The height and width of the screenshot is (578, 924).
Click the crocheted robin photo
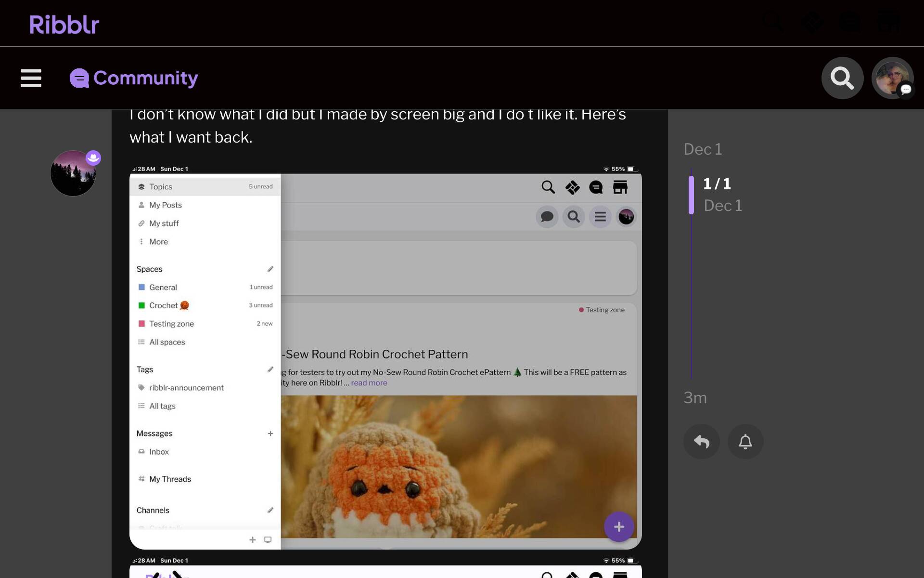coord(459,466)
